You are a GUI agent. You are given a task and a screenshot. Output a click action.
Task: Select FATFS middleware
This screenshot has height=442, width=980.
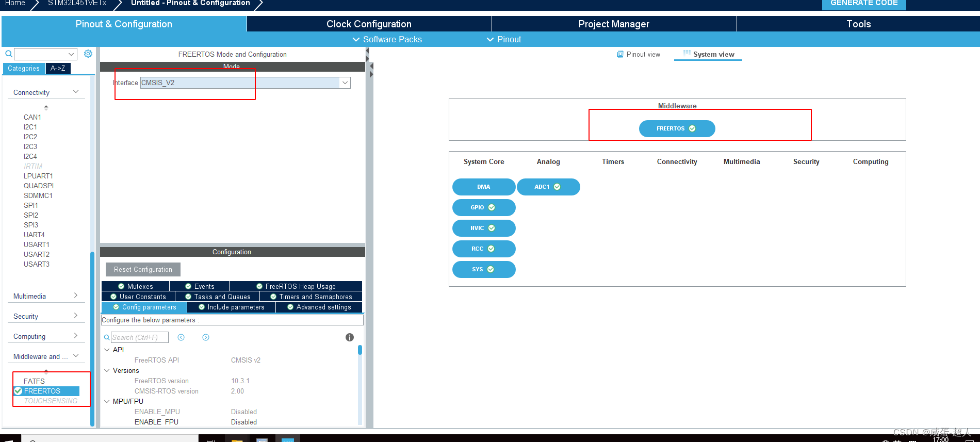pyautogui.click(x=34, y=381)
